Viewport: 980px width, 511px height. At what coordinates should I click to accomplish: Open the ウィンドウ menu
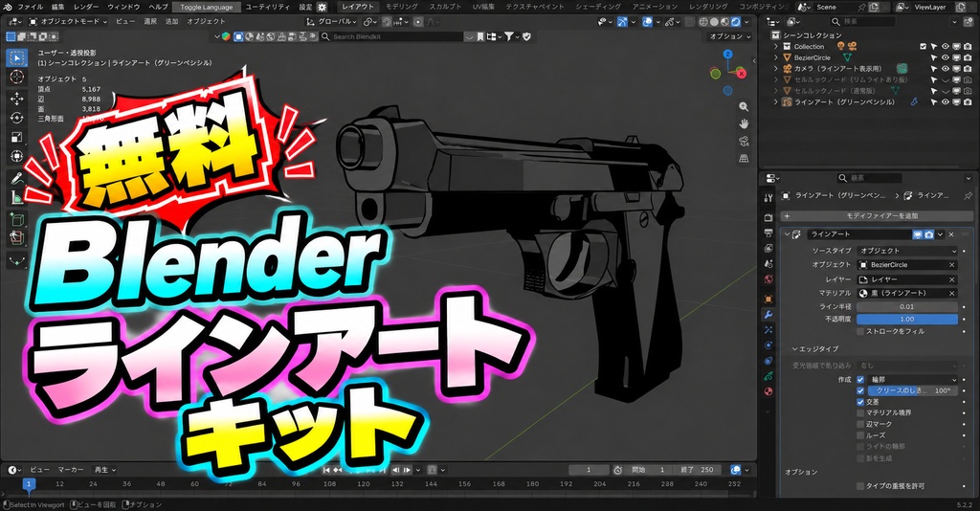pyautogui.click(x=123, y=7)
